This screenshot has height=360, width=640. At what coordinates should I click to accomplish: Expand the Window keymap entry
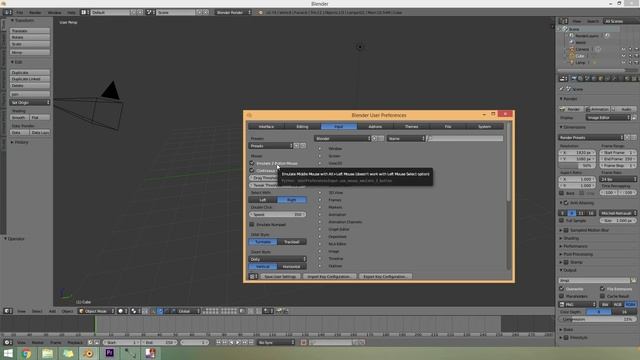(x=320, y=149)
